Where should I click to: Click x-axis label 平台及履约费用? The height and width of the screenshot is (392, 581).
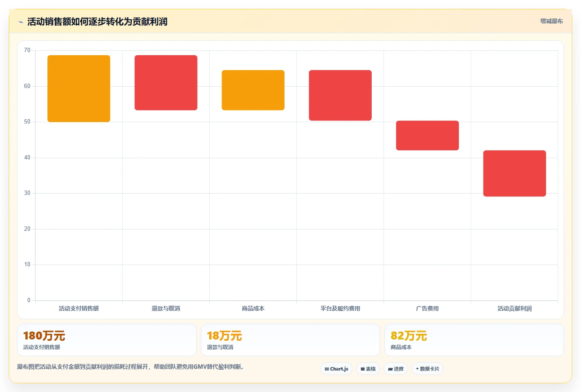coord(340,308)
